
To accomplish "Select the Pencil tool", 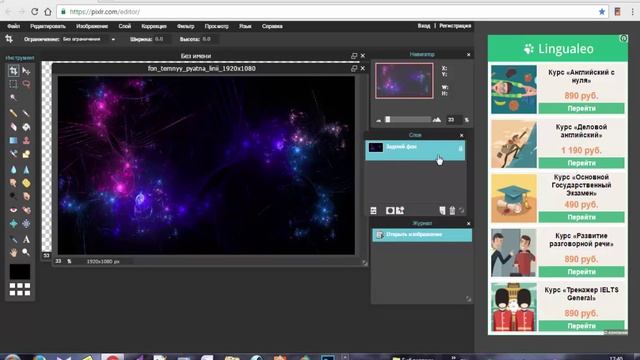I will pos(13,113).
